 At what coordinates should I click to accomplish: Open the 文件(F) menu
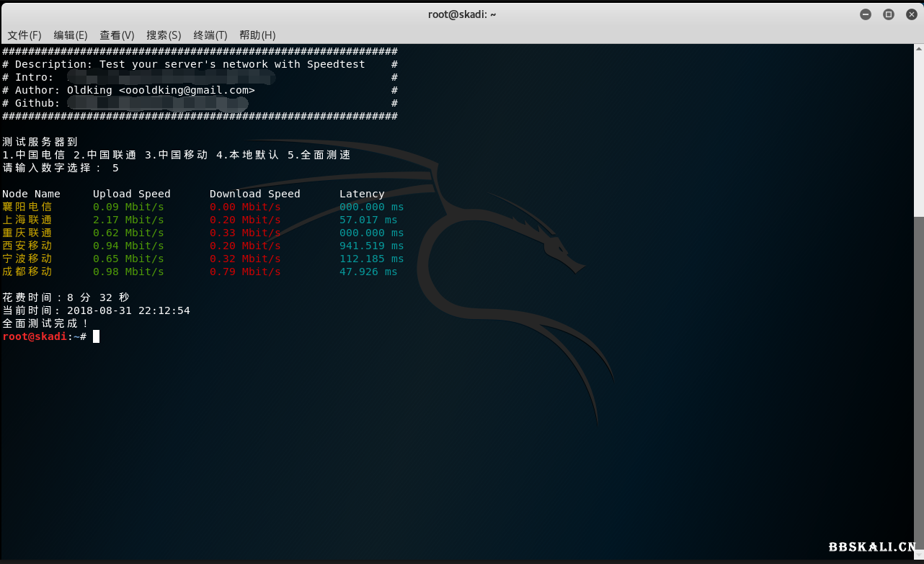(25, 35)
